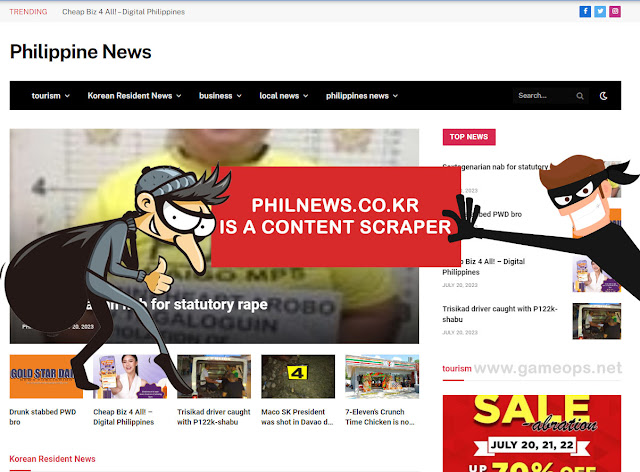Expand philippines news menu chevron
Image resolution: width=640 pixels, height=472 pixels.
click(396, 96)
